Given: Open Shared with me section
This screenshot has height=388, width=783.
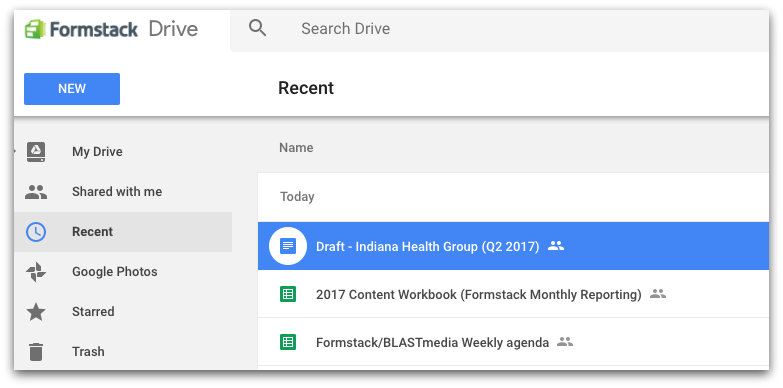Looking at the screenshot, I should [117, 192].
